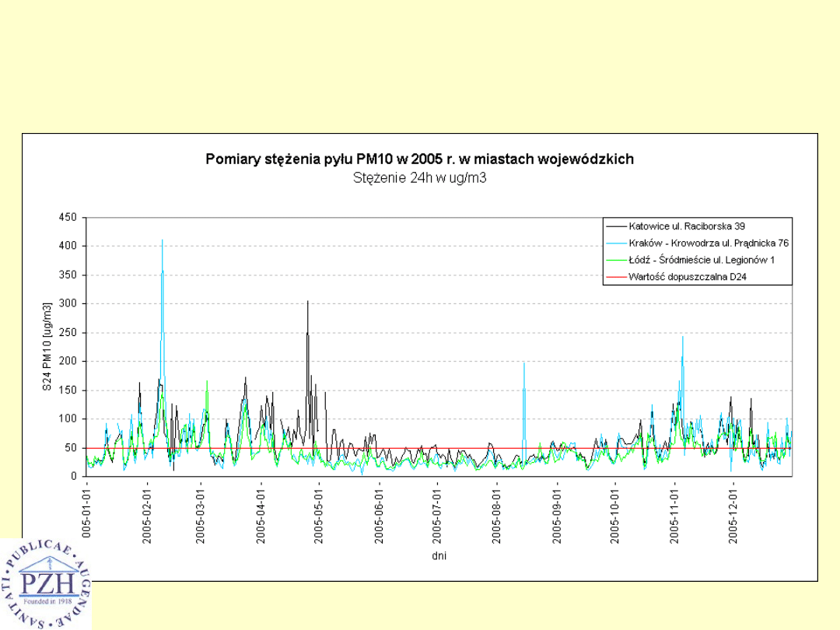Click the black Katowice legend line marker
Viewport: 840px width, 630px height.
pos(616,226)
